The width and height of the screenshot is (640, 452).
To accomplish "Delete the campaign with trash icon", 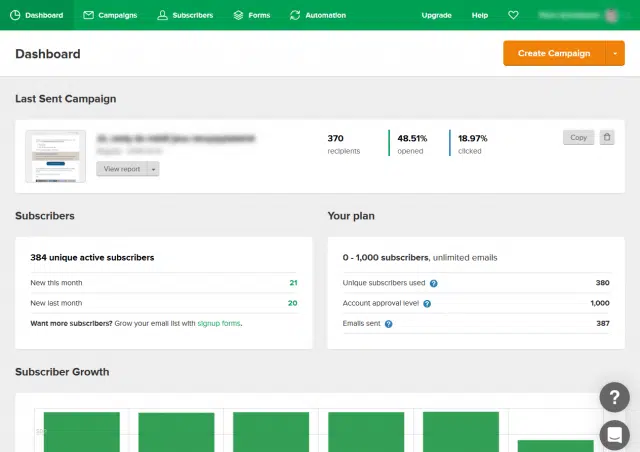I will [x=607, y=137].
